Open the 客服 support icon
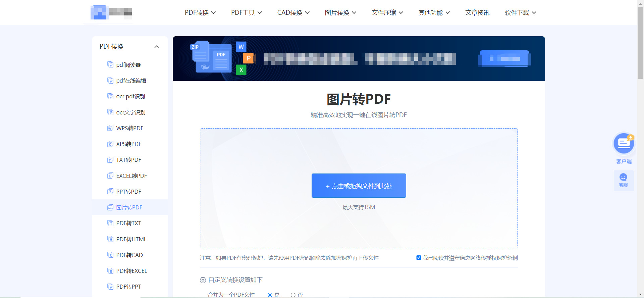This screenshot has height=298, width=644. [x=624, y=181]
